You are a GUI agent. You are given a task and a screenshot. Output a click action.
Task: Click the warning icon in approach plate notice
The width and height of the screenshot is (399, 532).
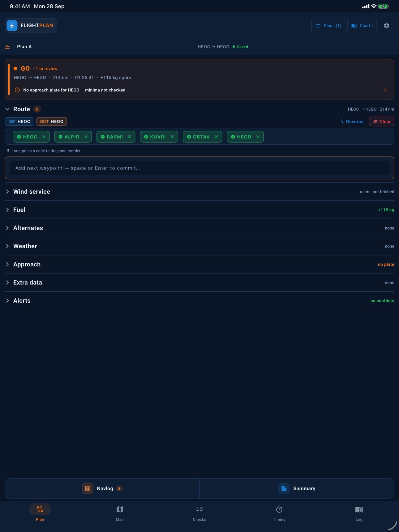pyautogui.click(x=17, y=90)
